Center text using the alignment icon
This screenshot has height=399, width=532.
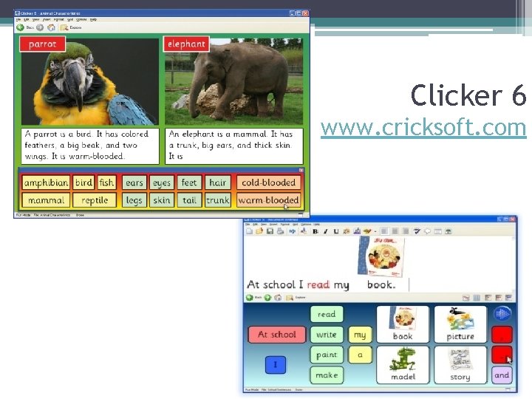tap(395, 231)
